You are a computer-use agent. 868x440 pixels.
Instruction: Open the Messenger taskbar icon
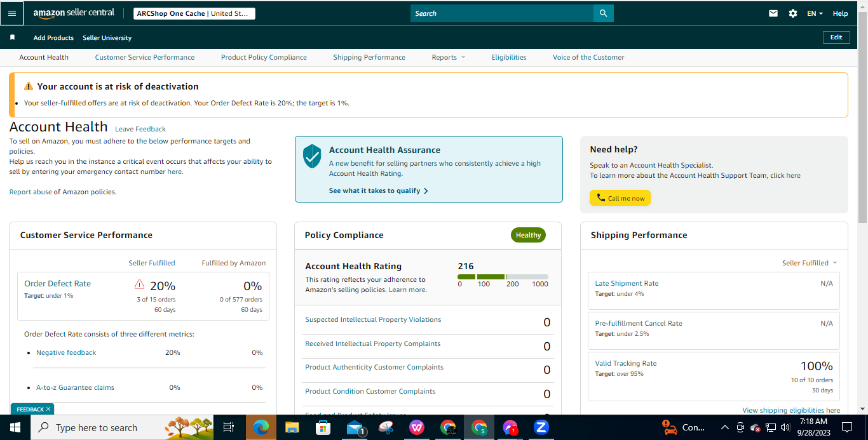(x=510, y=427)
